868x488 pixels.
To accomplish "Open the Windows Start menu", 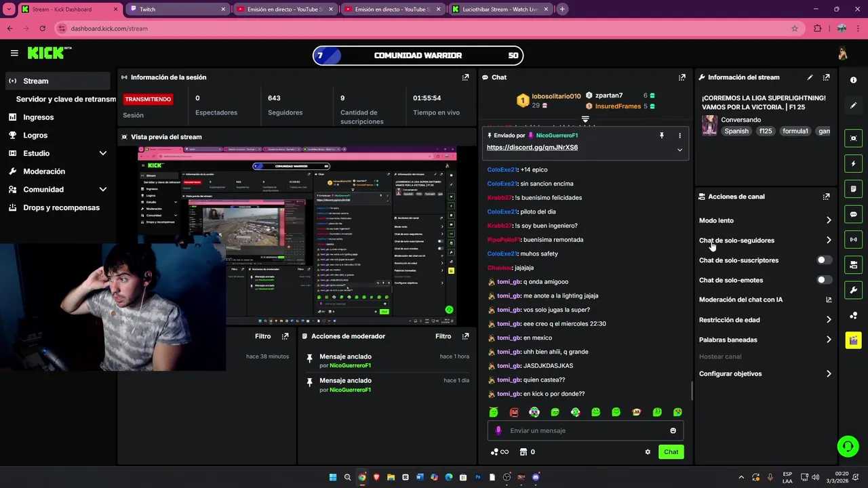I will pyautogui.click(x=333, y=477).
